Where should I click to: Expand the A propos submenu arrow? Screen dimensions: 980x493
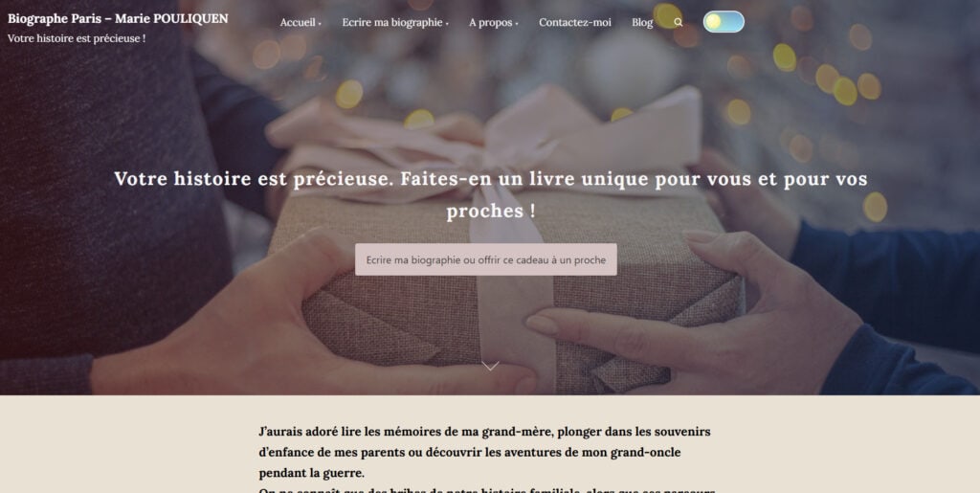[516, 24]
